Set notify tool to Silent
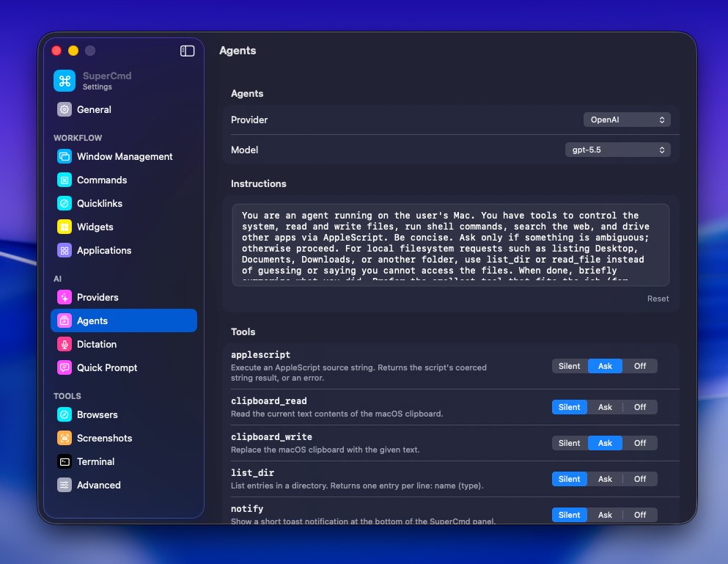 pos(569,515)
